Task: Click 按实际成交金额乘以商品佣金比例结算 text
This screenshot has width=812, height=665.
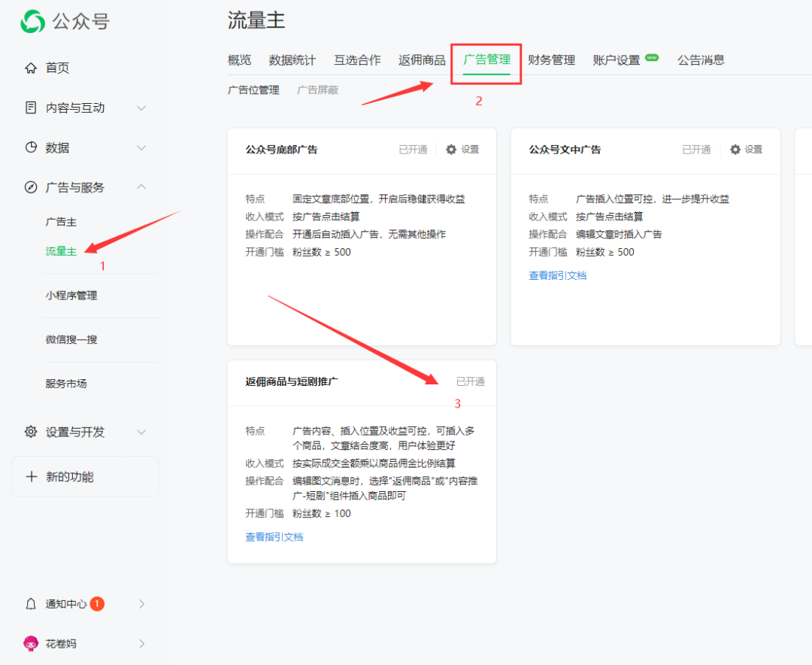Action: tap(374, 463)
